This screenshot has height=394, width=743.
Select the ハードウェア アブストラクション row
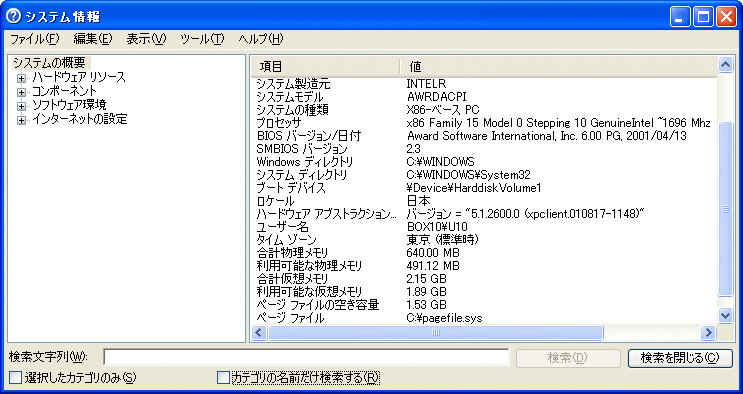484,214
